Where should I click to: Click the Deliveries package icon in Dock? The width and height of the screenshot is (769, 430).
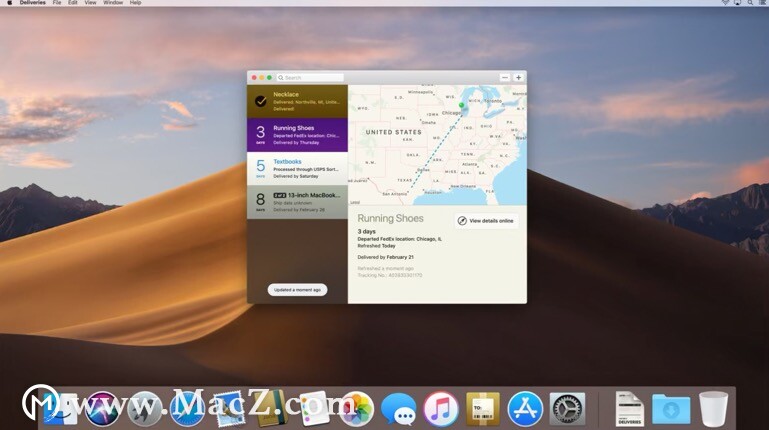pyautogui.click(x=483, y=408)
